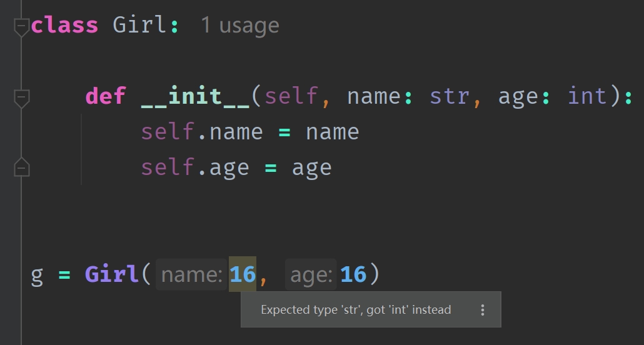
Task: Place cursor on the class keyword
Action: tap(64, 26)
